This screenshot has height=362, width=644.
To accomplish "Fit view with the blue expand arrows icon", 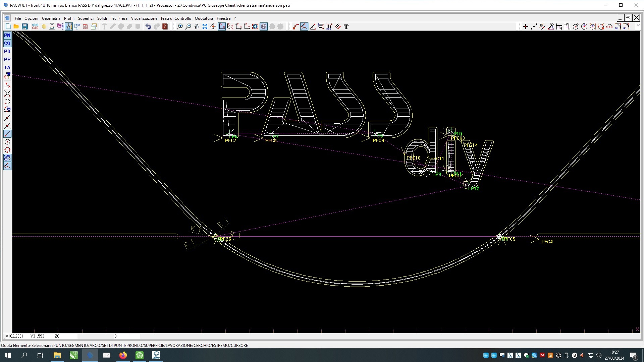I will tap(205, 26).
